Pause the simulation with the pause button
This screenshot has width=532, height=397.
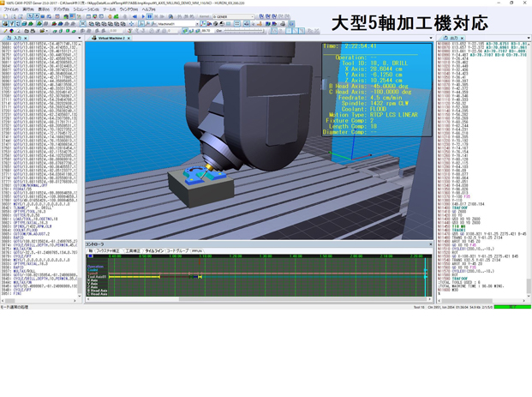tap(150, 16)
